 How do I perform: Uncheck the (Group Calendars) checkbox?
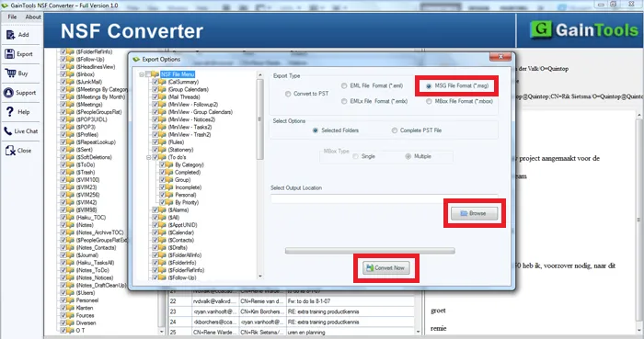pyautogui.click(x=155, y=89)
